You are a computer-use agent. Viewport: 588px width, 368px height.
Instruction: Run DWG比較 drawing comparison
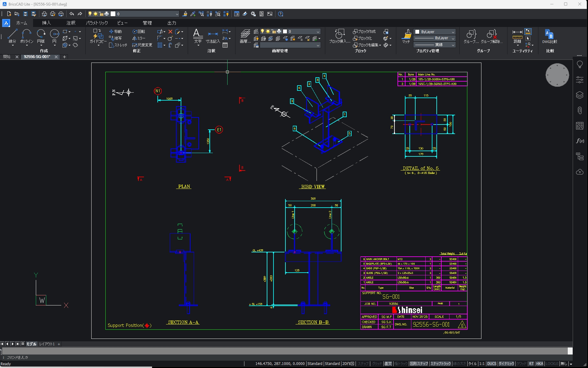pos(549,35)
